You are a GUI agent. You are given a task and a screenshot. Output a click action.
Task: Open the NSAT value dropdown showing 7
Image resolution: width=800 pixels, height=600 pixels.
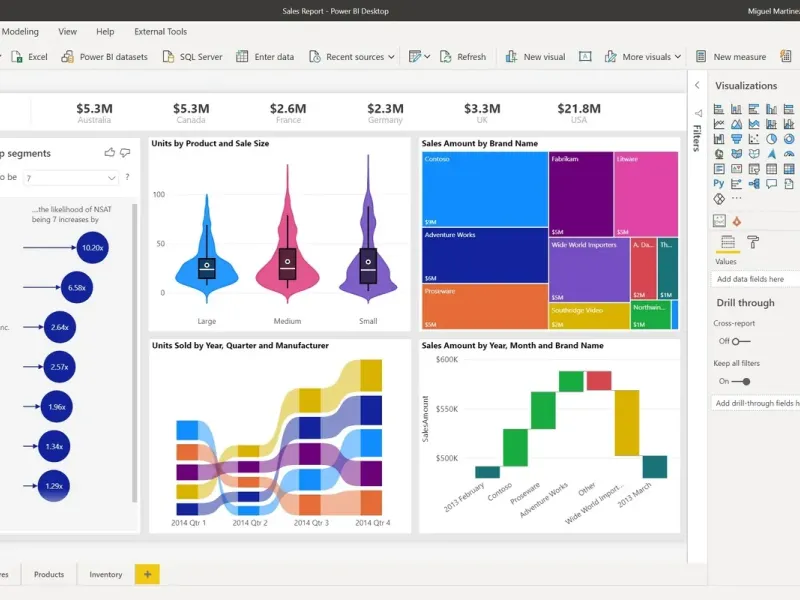71,178
